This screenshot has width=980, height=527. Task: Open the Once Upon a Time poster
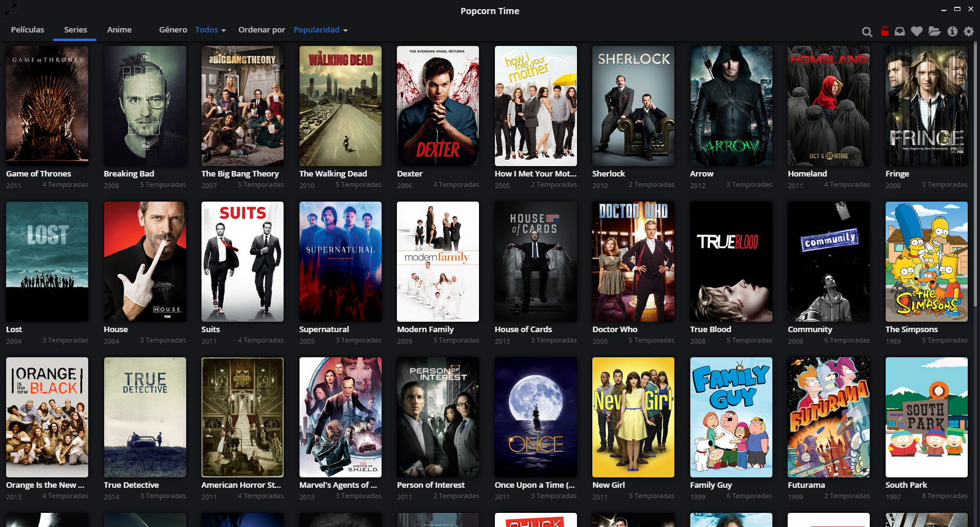tap(536, 417)
